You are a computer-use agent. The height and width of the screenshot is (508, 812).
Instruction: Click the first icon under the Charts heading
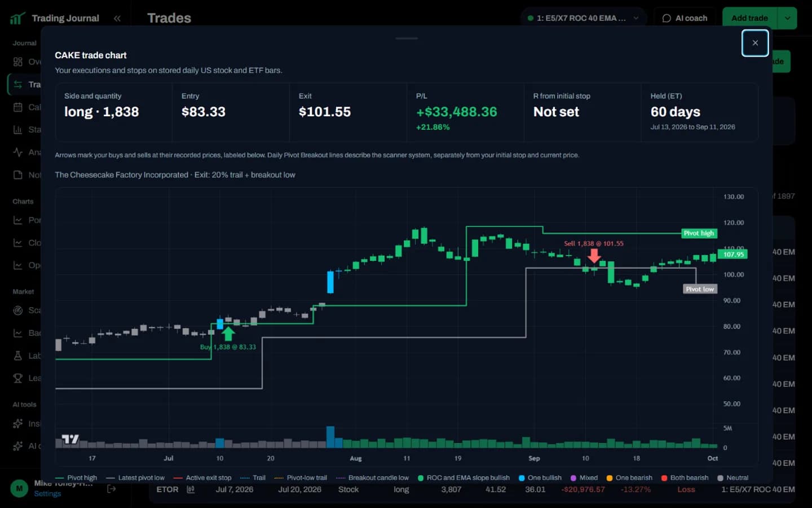[x=18, y=220]
